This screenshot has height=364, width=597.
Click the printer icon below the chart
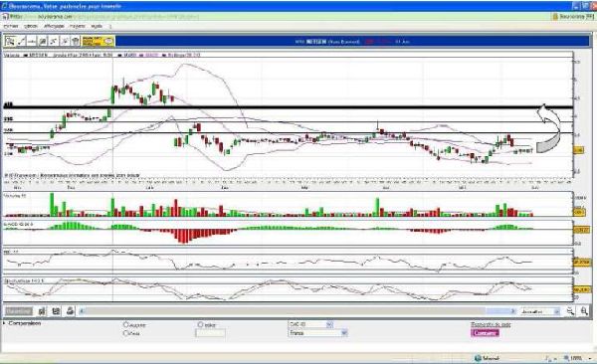[x=70, y=311]
